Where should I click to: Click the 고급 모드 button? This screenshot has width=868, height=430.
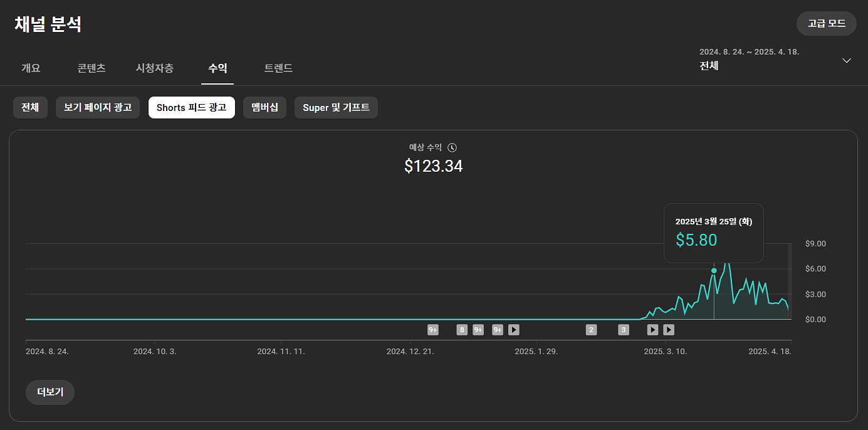[x=826, y=23]
